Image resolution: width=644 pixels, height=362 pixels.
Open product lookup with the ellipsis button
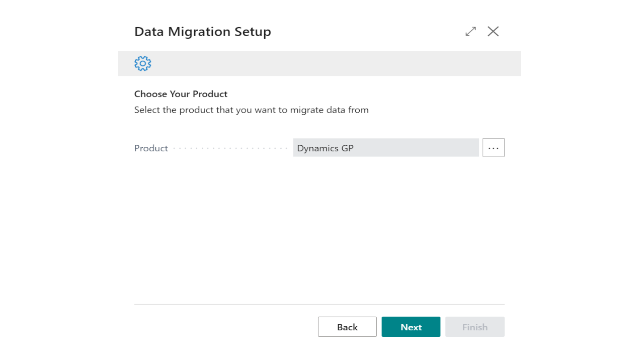[494, 148]
